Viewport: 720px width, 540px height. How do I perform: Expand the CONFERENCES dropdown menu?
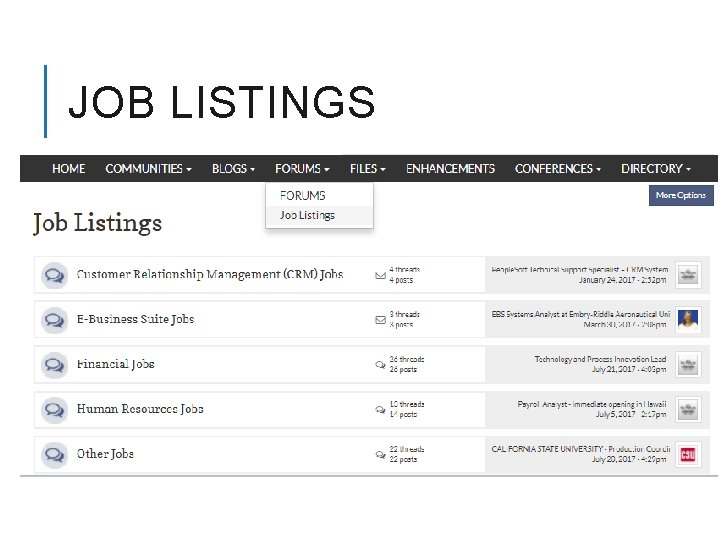(557, 169)
